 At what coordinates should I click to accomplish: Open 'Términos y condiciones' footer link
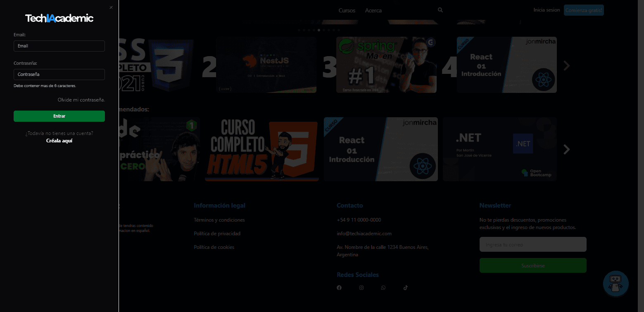point(219,220)
